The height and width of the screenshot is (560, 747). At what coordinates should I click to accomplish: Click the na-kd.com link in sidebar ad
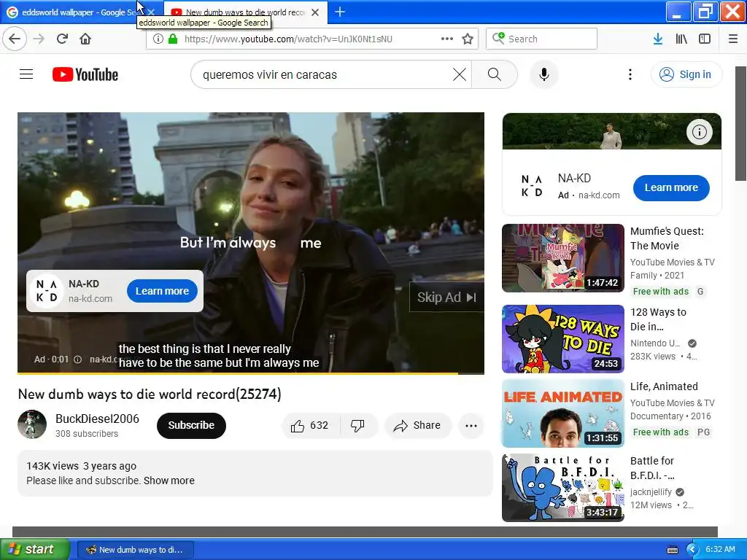pos(599,195)
